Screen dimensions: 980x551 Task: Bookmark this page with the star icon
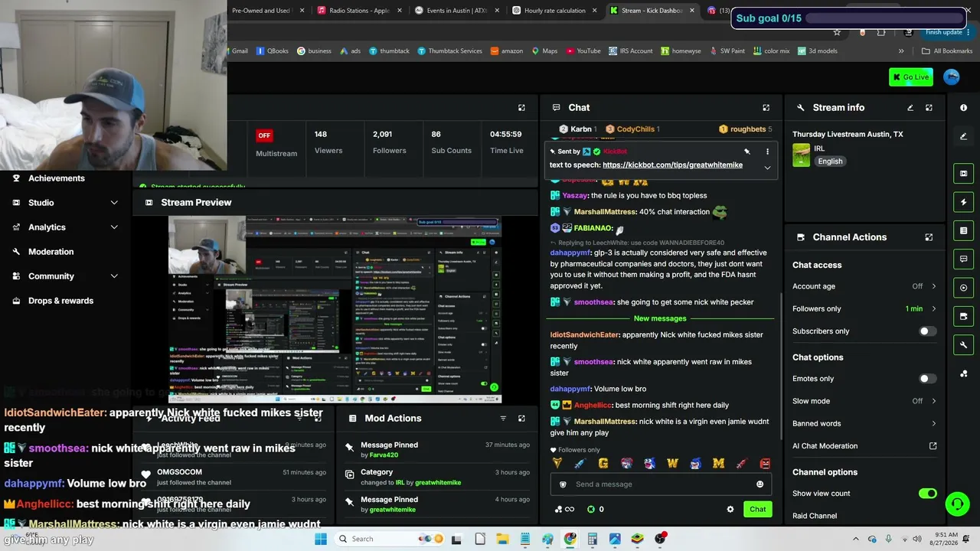pos(837,32)
